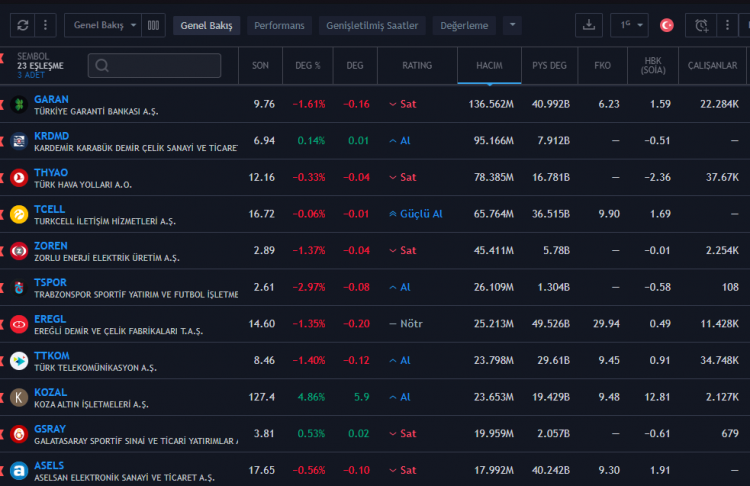Screen dimensions: 750x486
Task: Sort by the HACIM column header
Action: pyautogui.click(x=489, y=66)
